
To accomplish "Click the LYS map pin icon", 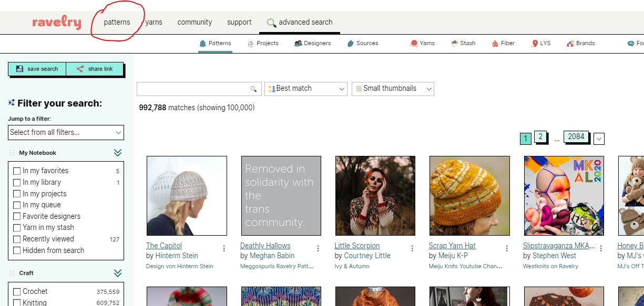I will 535,44.
